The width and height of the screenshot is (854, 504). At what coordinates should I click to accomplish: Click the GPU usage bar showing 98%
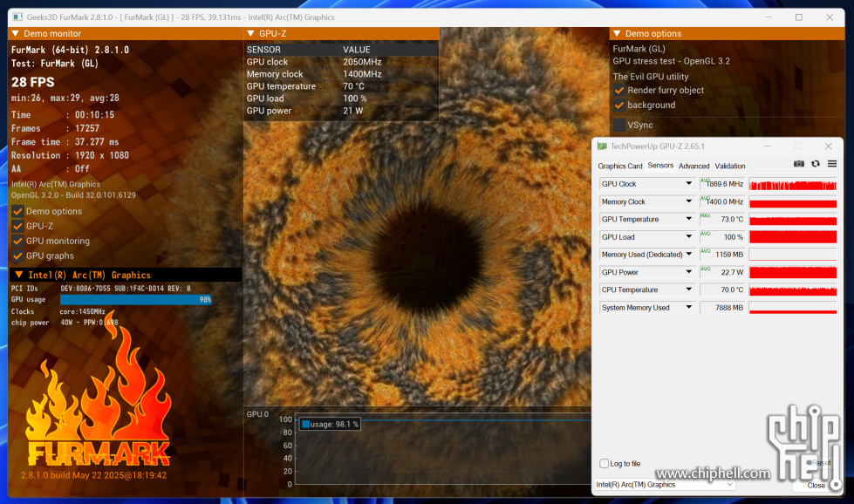136,300
